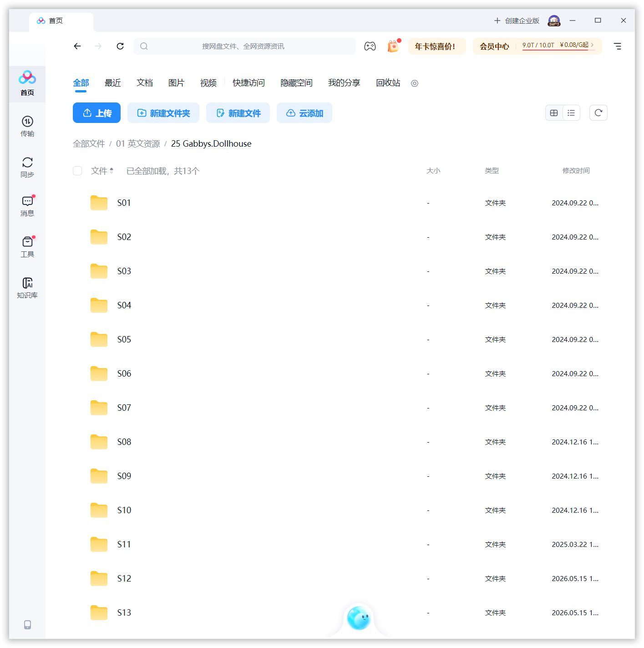
Task: Switch to list view
Action: 571,113
